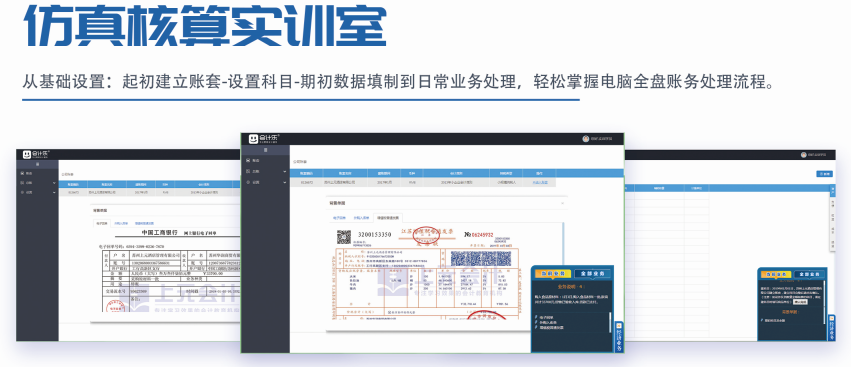
Task: Click the enter-account link in center table row
Action: click(x=540, y=182)
